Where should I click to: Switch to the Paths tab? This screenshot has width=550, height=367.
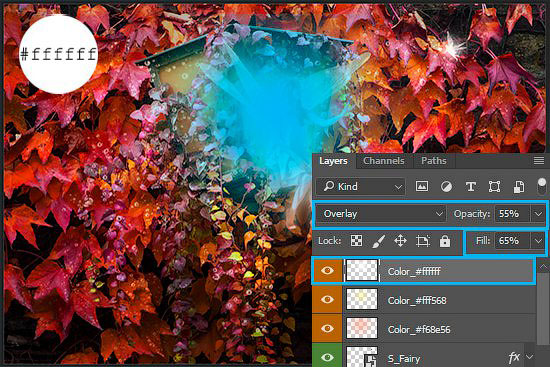pos(434,161)
